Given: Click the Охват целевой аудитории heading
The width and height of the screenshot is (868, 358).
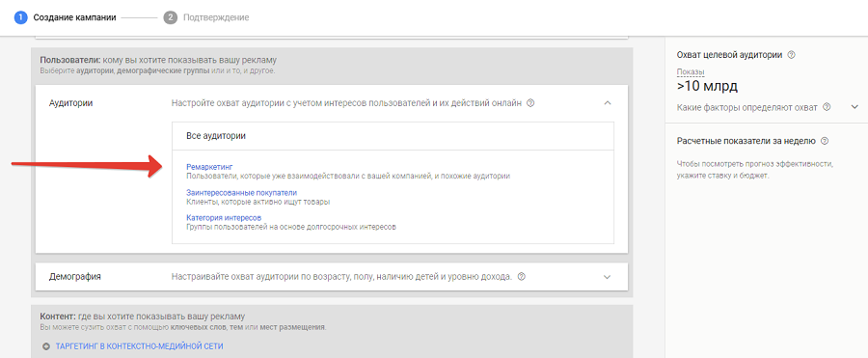Looking at the screenshot, I should point(729,55).
